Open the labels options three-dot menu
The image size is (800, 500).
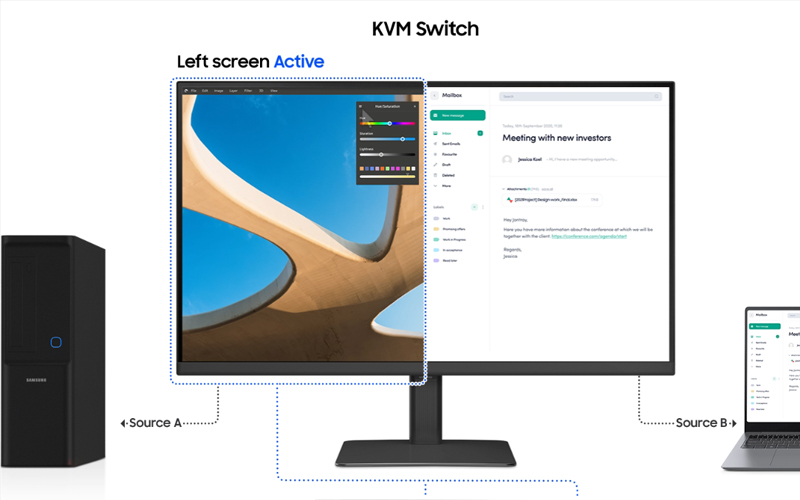point(483,207)
